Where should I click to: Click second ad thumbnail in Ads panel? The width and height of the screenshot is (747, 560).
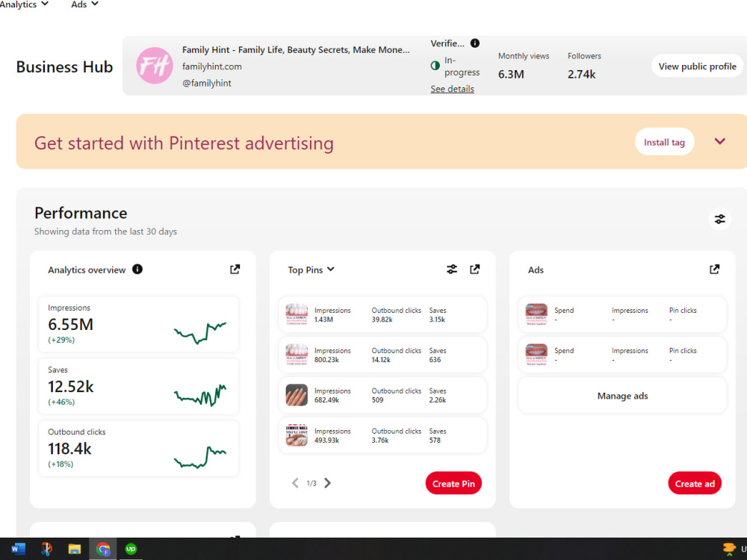coord(536,355)
